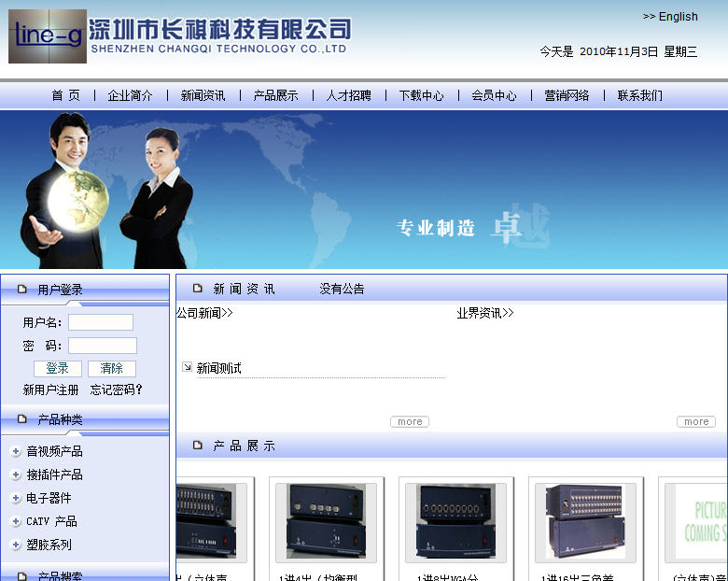Open the 忘记密码 link
This screenshot has width=728, height=581.
[116, 390]
